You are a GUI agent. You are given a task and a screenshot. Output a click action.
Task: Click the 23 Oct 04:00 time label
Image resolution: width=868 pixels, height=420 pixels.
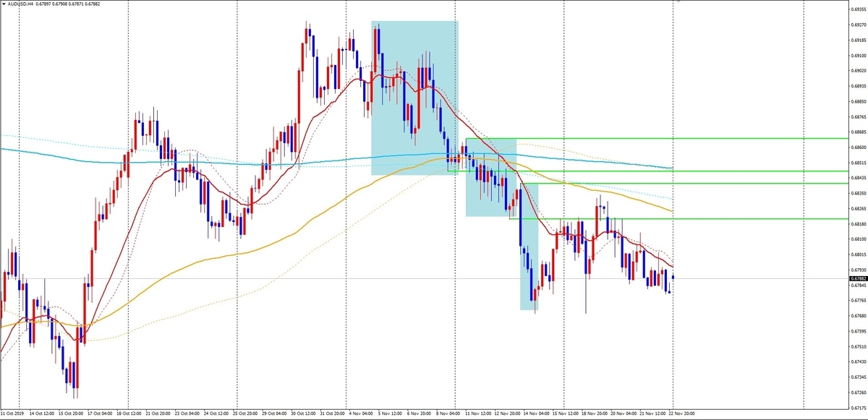coord(188,414)
